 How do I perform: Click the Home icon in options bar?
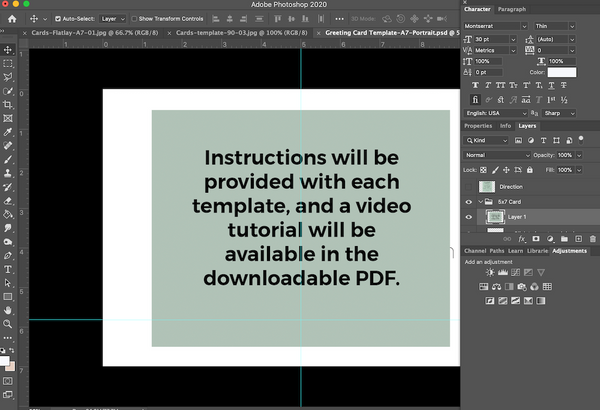pyautogui.click(x=12, y=19)
